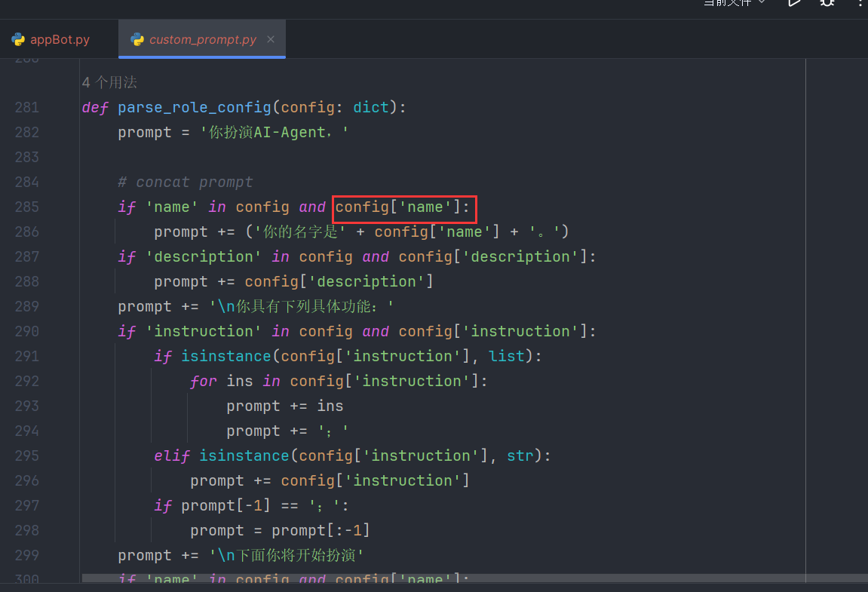Screen dimensions: 868x592
Task: Click 'str' type on line 295
Action: click(520, 456)
